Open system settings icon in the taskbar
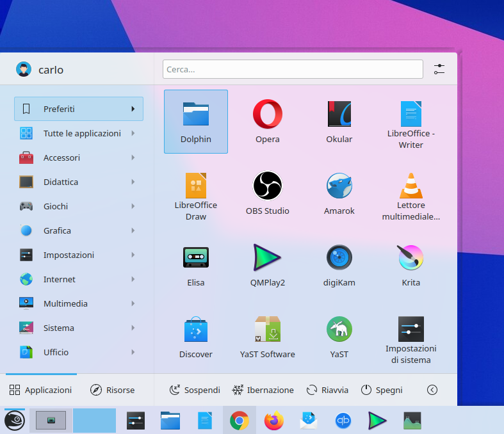504x434 pixels. coord(136,420)
